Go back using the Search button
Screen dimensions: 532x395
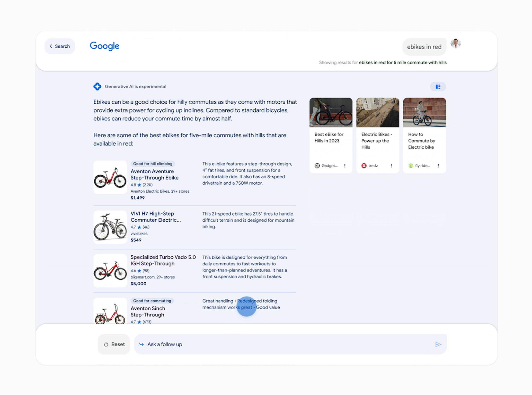[x=60, y=46]
